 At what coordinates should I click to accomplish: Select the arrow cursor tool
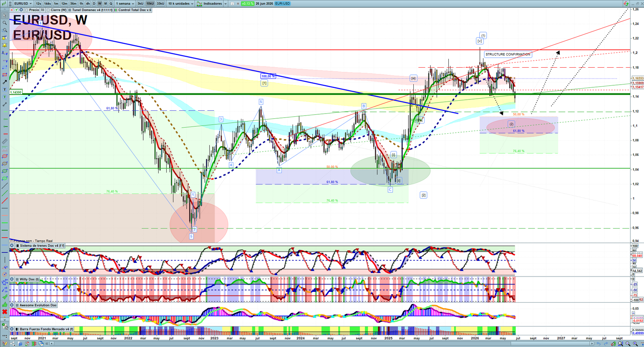pos(4,15)
